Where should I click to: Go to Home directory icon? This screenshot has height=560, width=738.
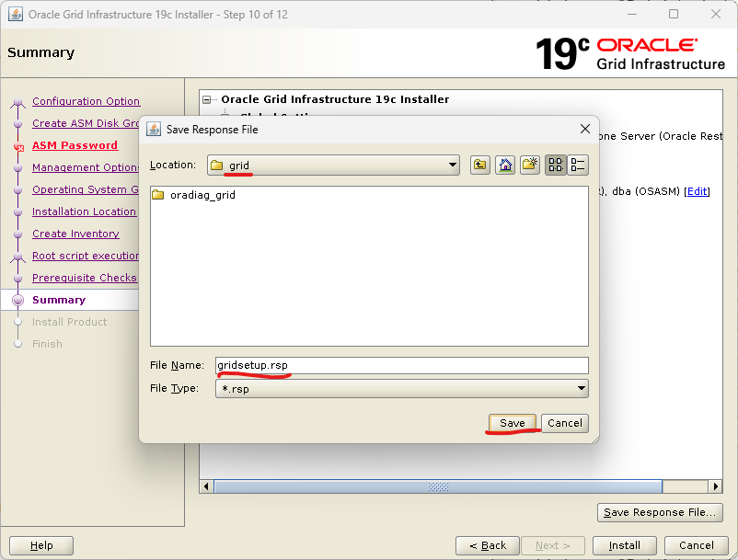(x=505, y=166)
